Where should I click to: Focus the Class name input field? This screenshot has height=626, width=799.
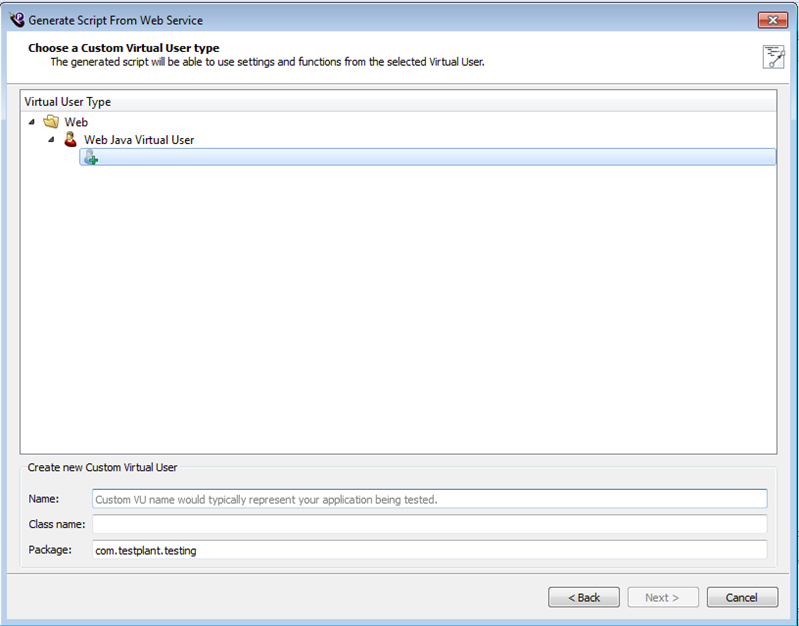(429, 524)
